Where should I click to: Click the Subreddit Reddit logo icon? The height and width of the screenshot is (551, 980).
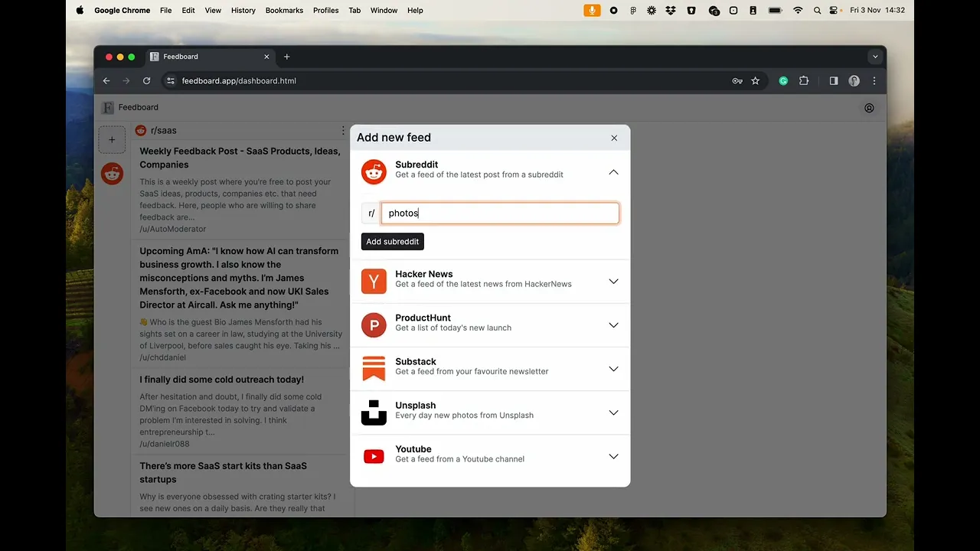[374, 172]
